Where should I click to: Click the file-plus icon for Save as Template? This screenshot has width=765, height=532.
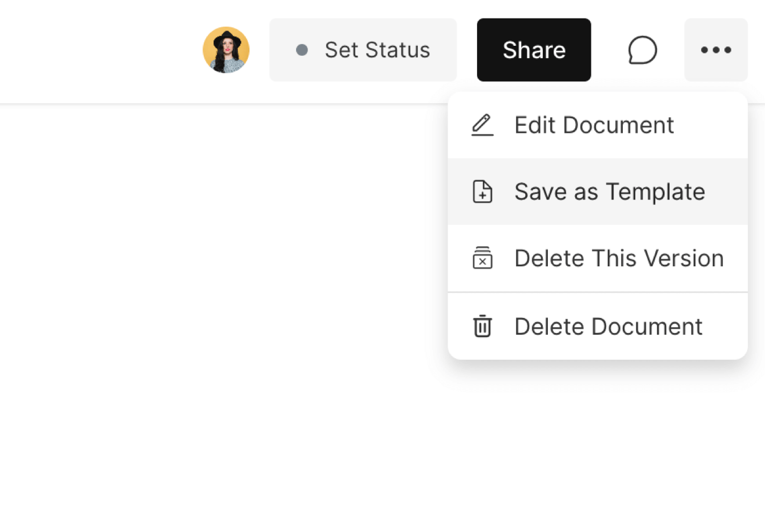pos(482,191)
